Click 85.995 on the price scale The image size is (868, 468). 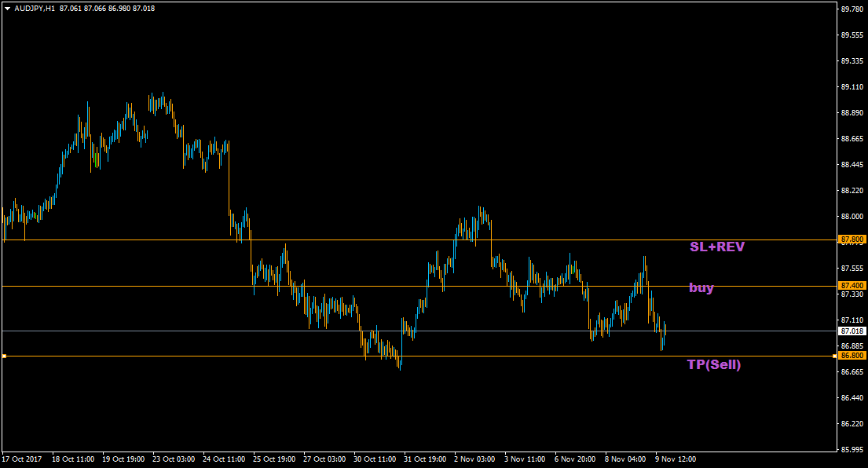tap(852, 450)
